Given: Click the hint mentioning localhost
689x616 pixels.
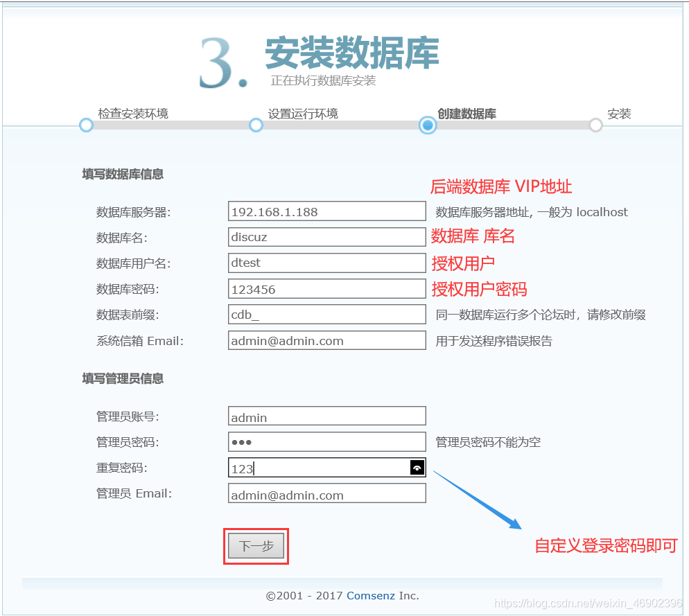Looking at the screenshot, I should tap(532, 212).
